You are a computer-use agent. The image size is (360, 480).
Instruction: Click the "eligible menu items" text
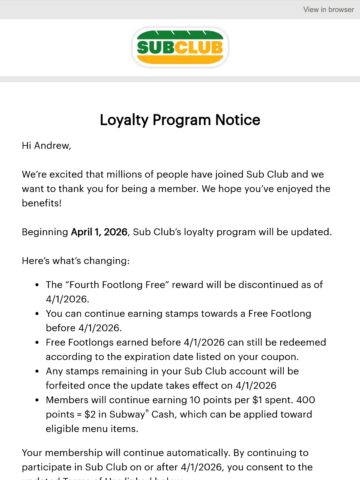click(x=92, y=429)
